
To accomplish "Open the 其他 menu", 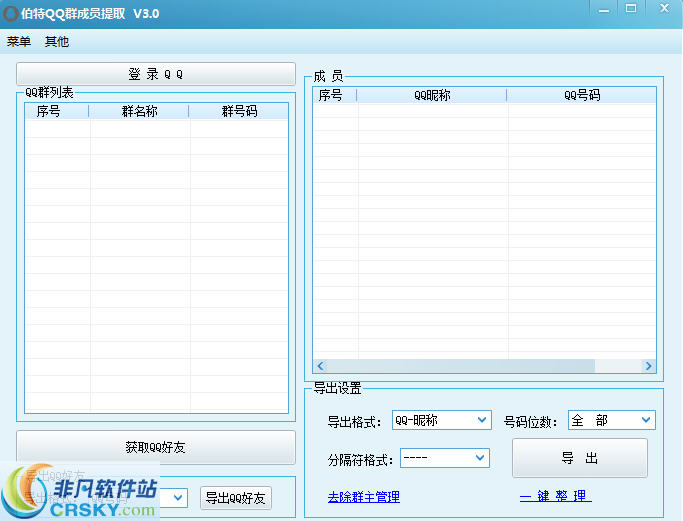I will click(57, 42).
